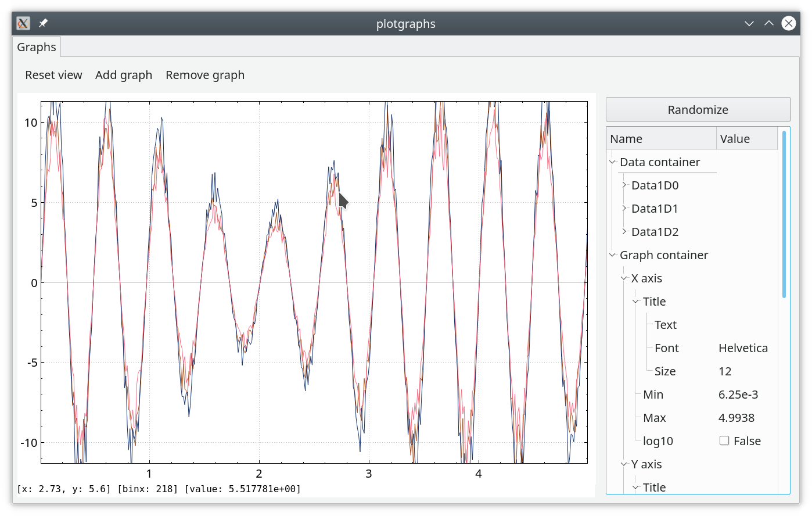Click Reset view
The image size is (812, 516).
[53, 75]
